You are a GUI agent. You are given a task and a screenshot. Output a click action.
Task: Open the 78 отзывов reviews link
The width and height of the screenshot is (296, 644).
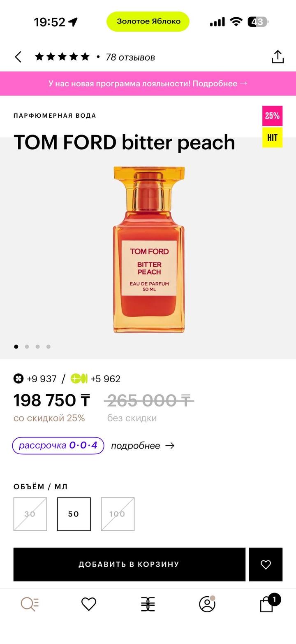coord(130,57)
